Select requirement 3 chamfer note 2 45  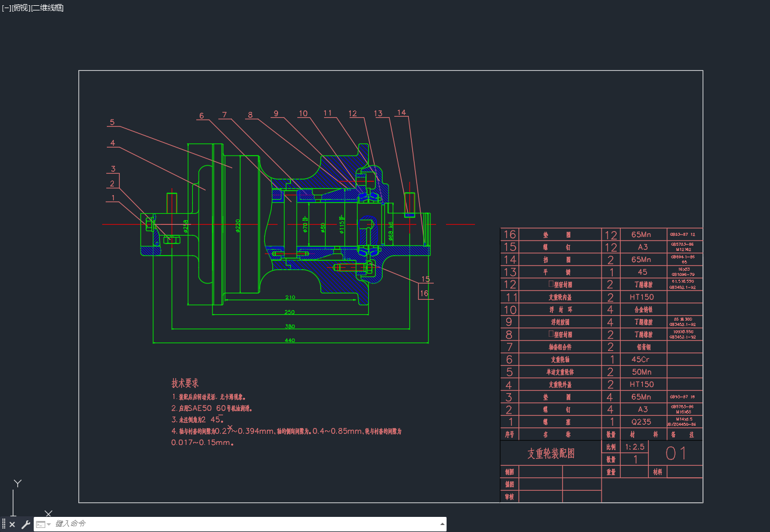(197, 419)
